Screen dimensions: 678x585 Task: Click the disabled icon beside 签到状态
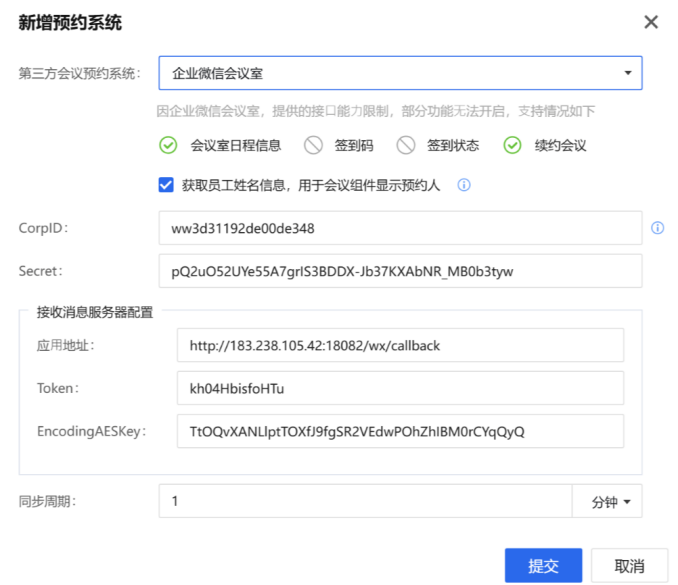405,146
